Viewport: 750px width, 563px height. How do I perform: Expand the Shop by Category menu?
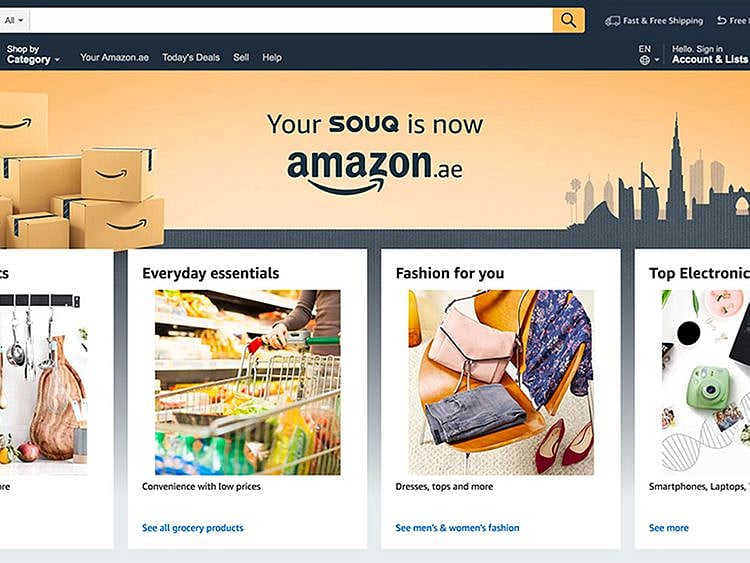tap(33, 55)
